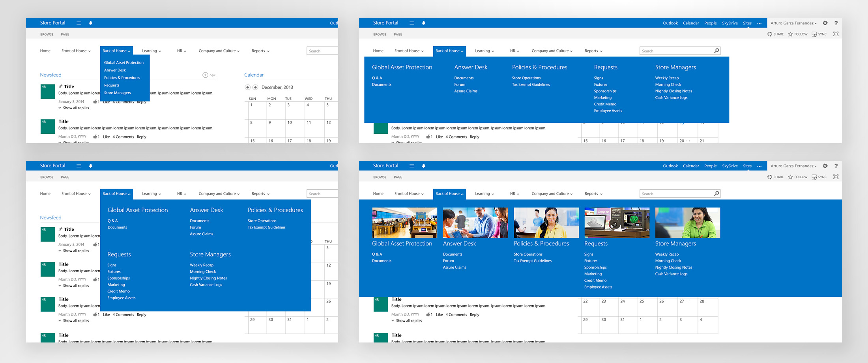Click focus-content icon in top-right mockup
The image size is (868, 363).
(836, 34)
